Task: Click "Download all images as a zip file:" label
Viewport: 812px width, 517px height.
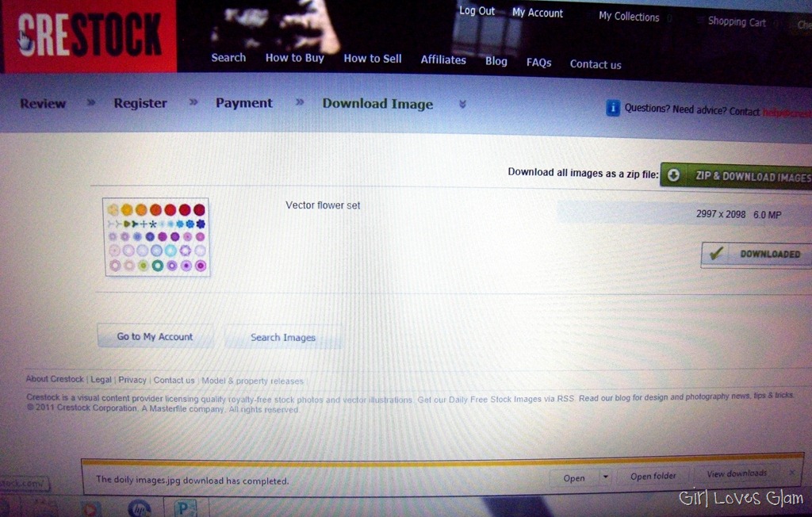Action: point(583,173)
